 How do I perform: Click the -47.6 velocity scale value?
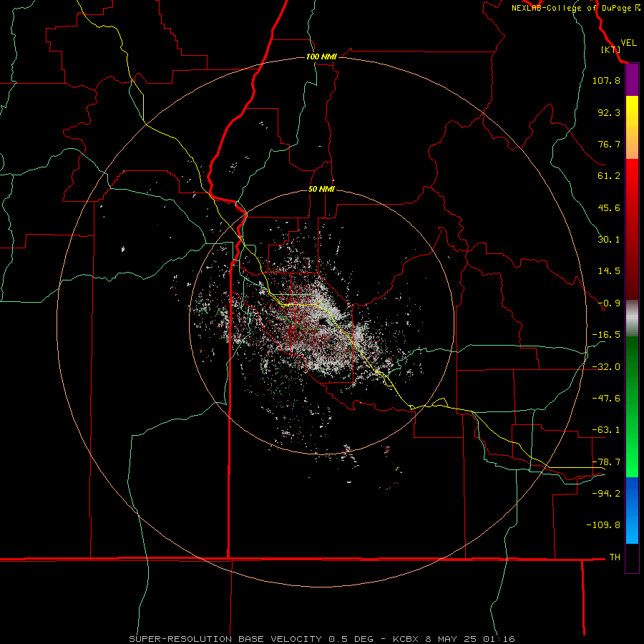pos(606,399)
